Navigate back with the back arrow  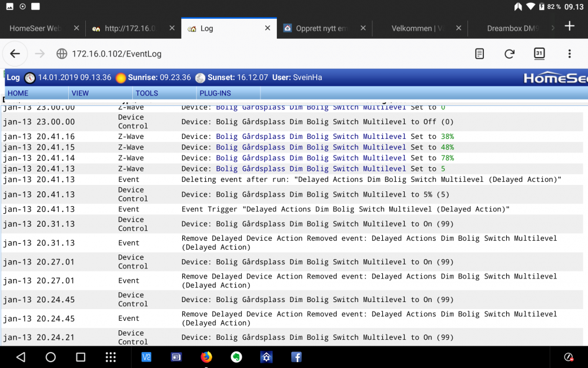click(15, 54)
